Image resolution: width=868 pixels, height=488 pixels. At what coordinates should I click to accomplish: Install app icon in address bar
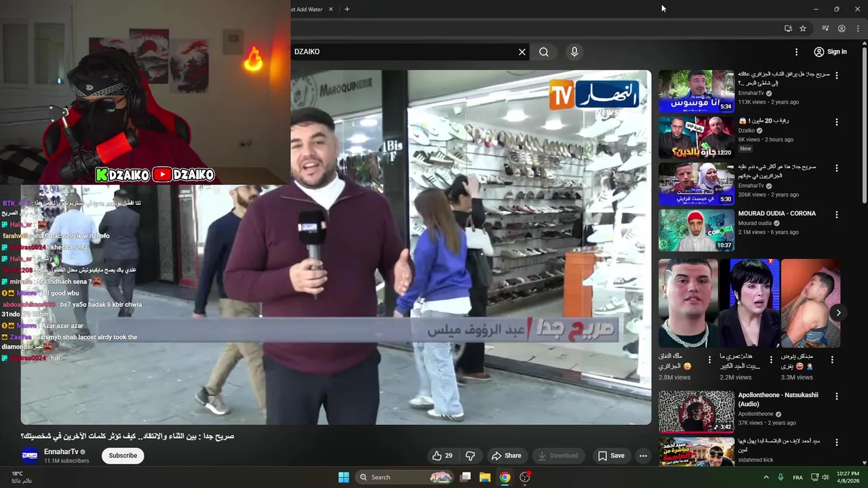click(788, 28)
